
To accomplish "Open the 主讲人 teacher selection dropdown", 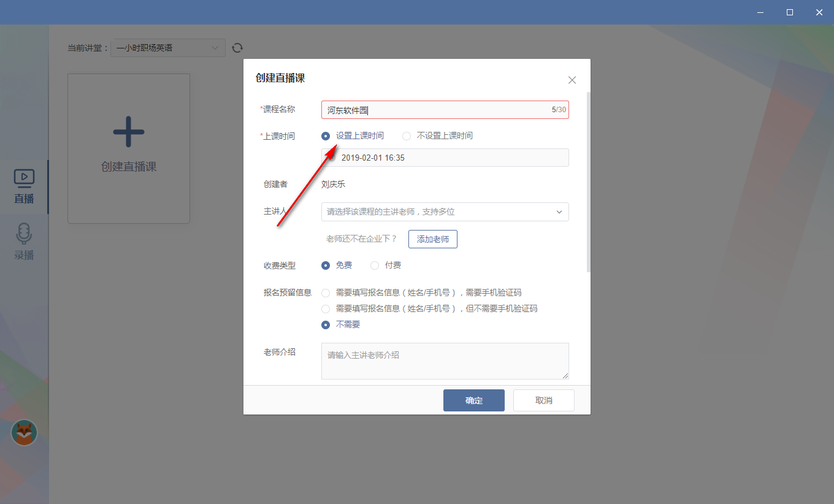I will tap(445, 212).
